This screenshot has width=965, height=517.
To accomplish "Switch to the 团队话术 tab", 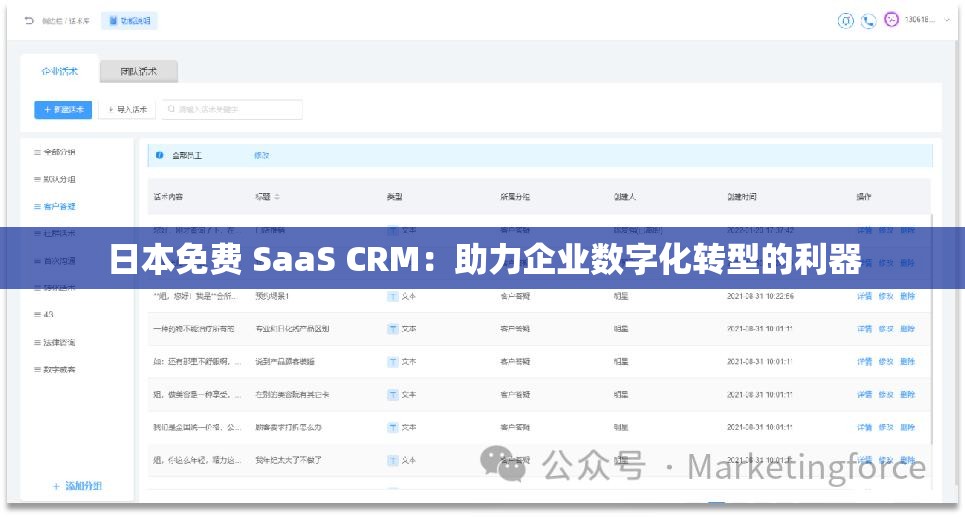I will pos(138,71).
